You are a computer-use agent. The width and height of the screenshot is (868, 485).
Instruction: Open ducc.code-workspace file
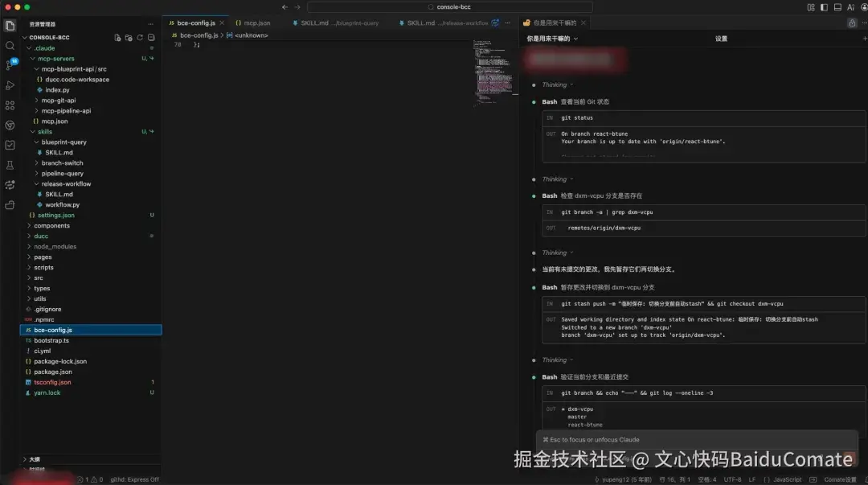click(77, 80)
